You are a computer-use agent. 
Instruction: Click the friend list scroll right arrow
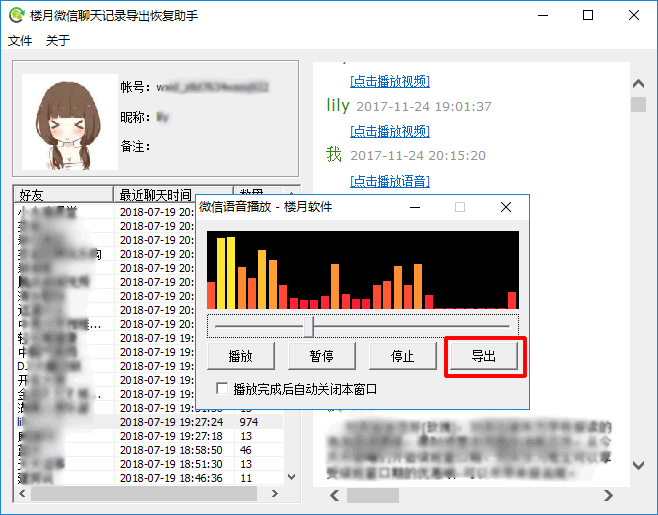click(x=275, y=494)
